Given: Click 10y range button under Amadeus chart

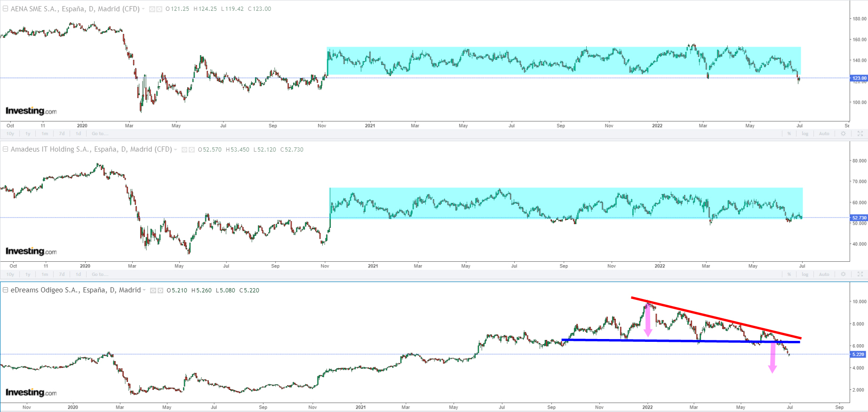Looking at the screenshot, I should click(10, 275).
